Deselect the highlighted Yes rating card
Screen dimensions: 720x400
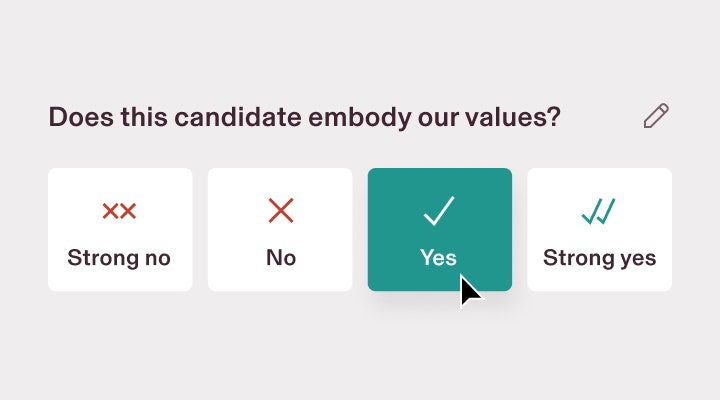click(440, 229)
